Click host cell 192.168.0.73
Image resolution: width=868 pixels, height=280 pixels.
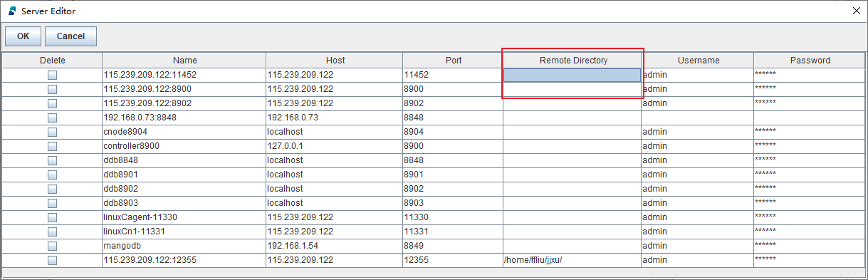click(x=335, y=118)
